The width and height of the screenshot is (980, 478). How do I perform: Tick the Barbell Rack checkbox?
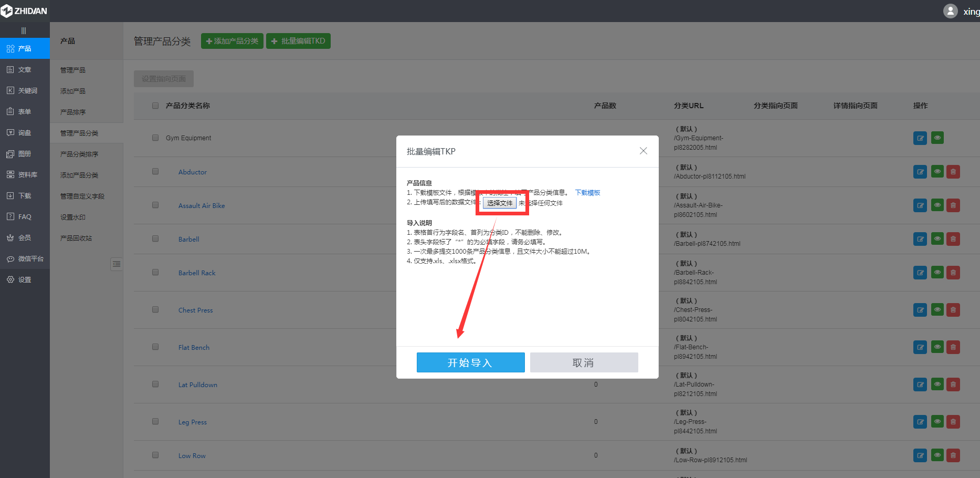point(155,272)
